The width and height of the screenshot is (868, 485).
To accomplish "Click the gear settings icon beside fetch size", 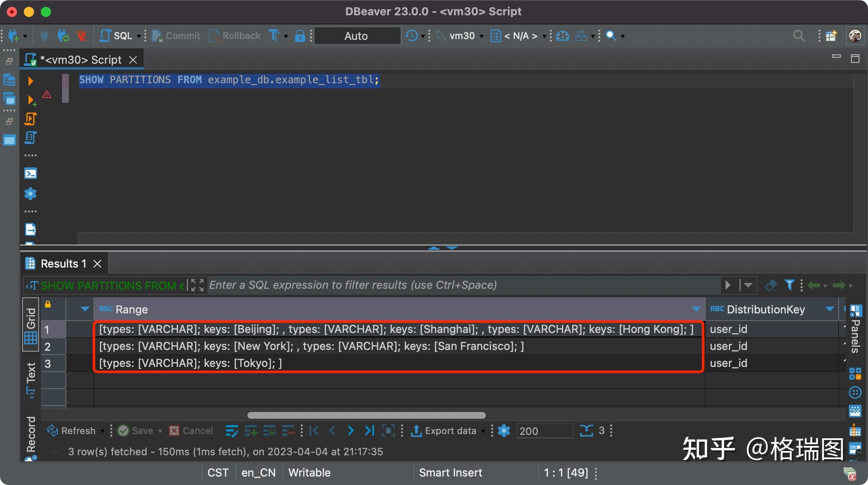I will click(x=504, y=431).
